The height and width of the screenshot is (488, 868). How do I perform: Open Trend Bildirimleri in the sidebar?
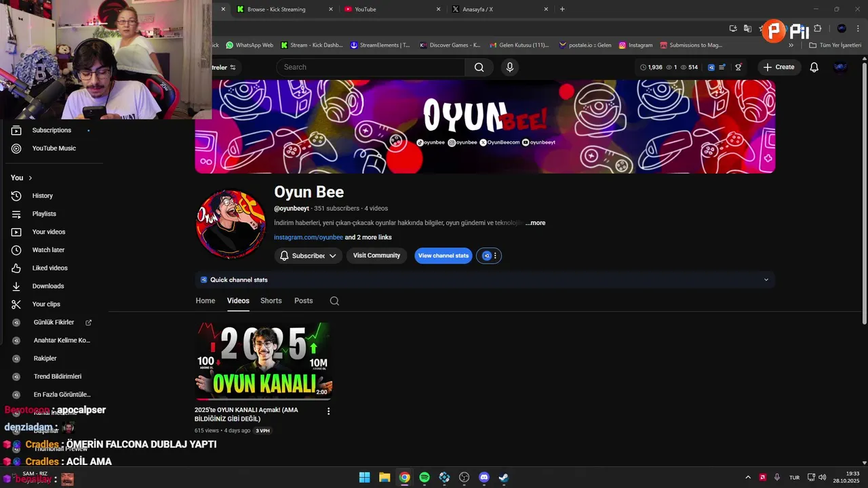[x=58, y=377]
